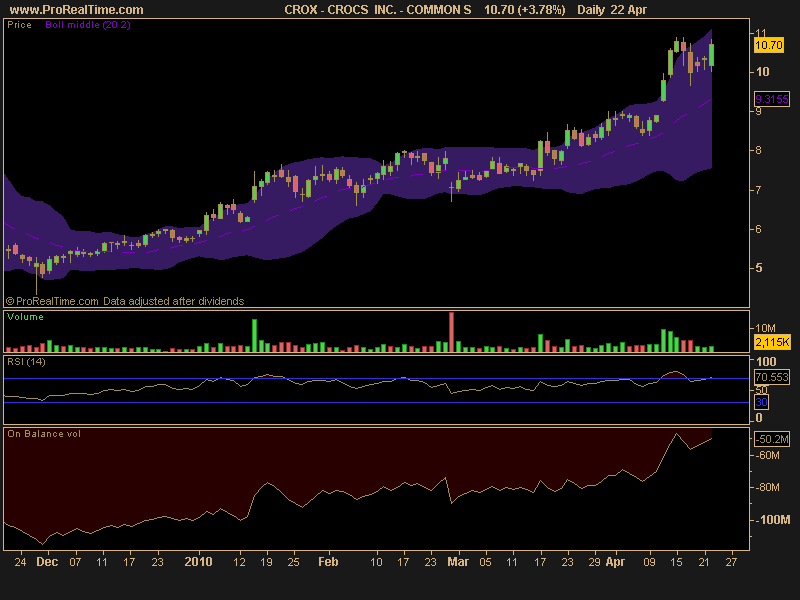800x600 pixels.
Task: Click the 2010 label on the date axis
Action: [198, 562]
